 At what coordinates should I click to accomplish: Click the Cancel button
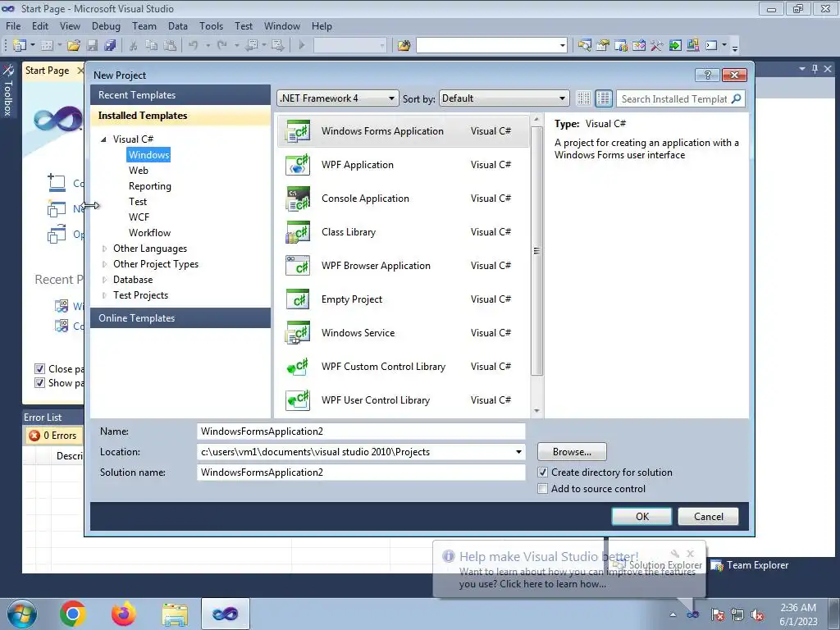coord(708,517)
